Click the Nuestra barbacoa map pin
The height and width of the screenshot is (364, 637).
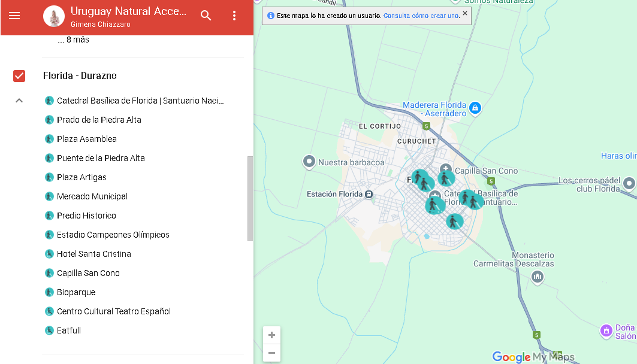pyautogui.click(x=309, y=162)
